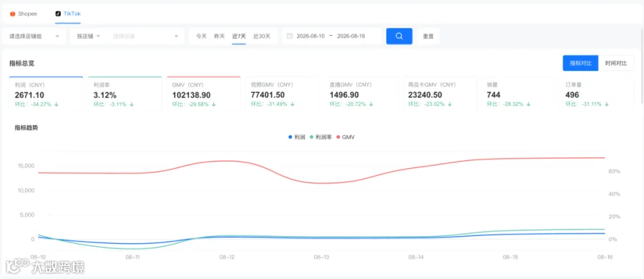Image resolution: width=644 pixels, height=279 pixels.
Task: Click the 环比 -34.27% profit change
Action: tap(36, 104)
